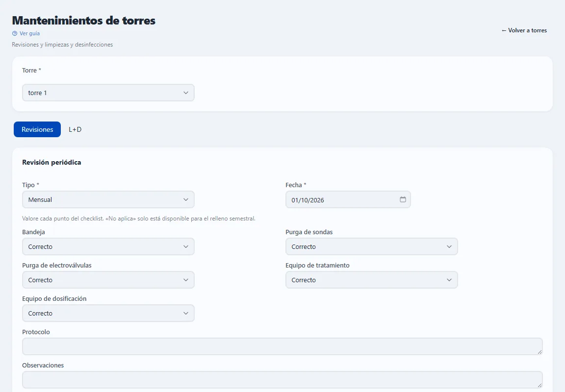Screen dimensions: 565x392
Task: Click the Revisiones y limpiezas y desinfecciones subtitle
Action: [x=62, y=45]
